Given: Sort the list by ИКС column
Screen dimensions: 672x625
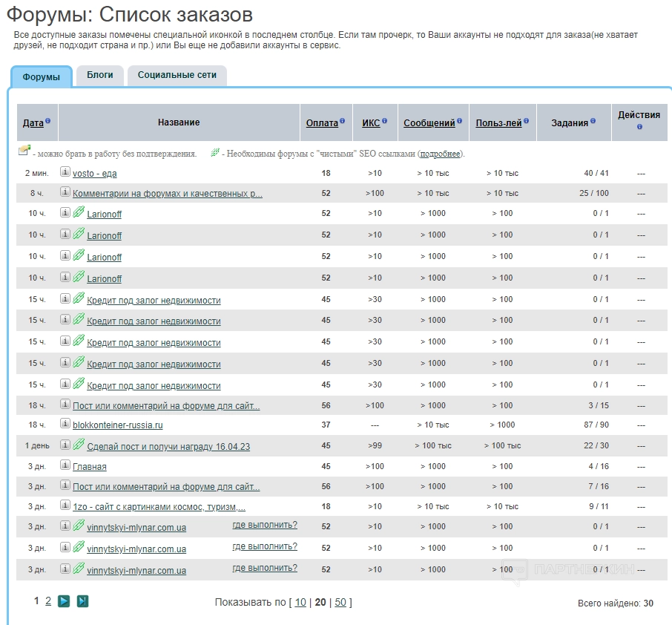Looking at the screenshot, I should coord(371,123).
